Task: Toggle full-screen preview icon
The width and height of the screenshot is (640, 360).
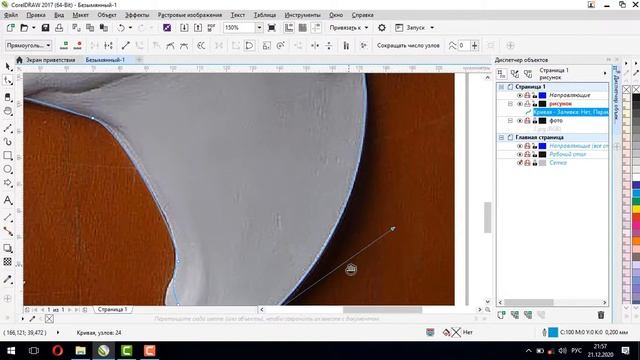Action: point(271,28)
